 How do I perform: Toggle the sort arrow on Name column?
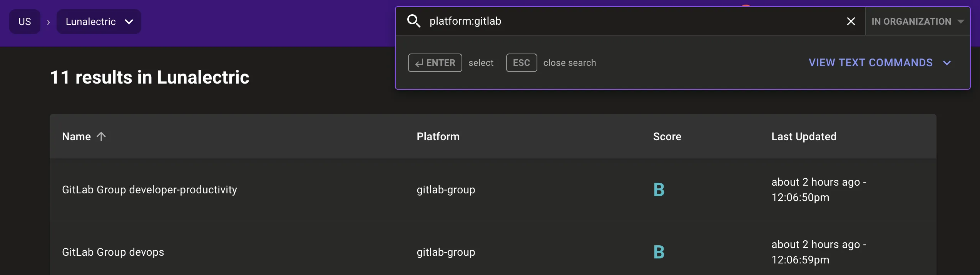(x=101, y=136)
